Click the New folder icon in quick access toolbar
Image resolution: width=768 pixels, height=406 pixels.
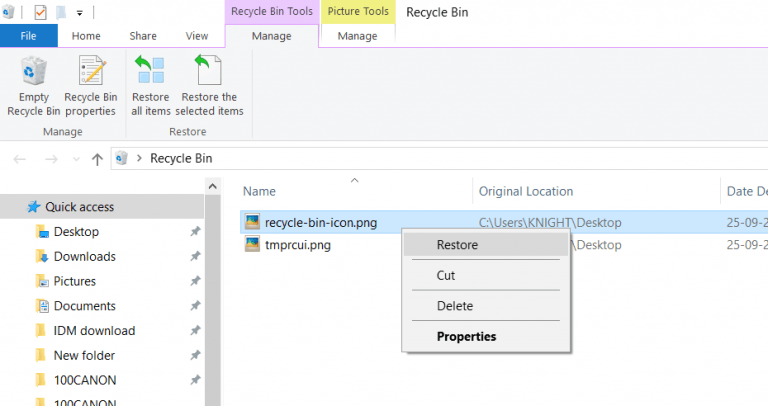(61, 12)
